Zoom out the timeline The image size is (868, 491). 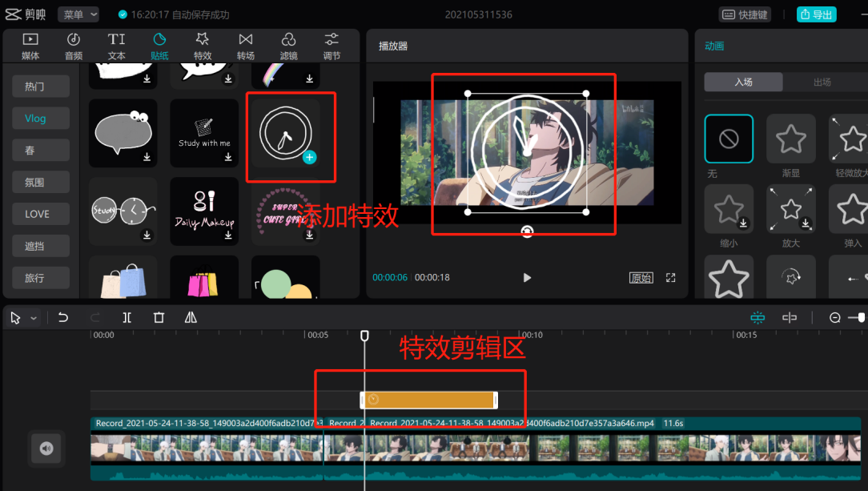pyautogui.click(x=835, y=318)
